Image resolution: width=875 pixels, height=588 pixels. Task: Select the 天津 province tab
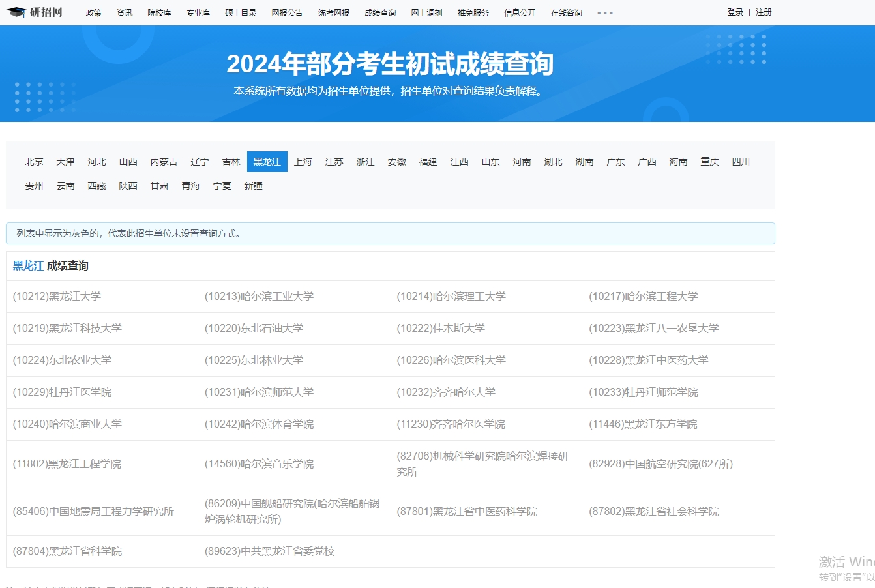click(66, 162)
